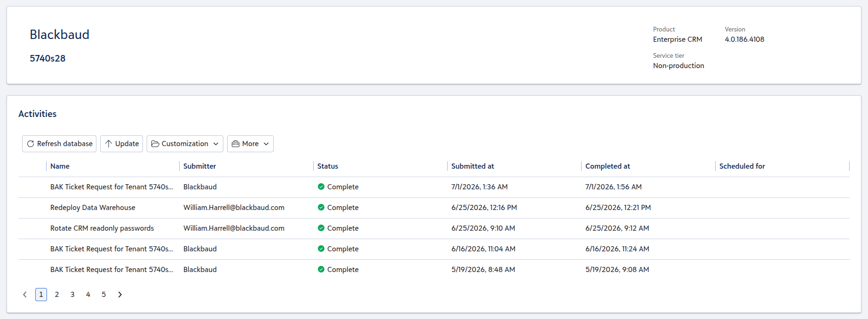Screen dimensions: 868x319
Task: Click green check icon for Redeploy Data Warehouse
Action: click(x=321, y=207)
